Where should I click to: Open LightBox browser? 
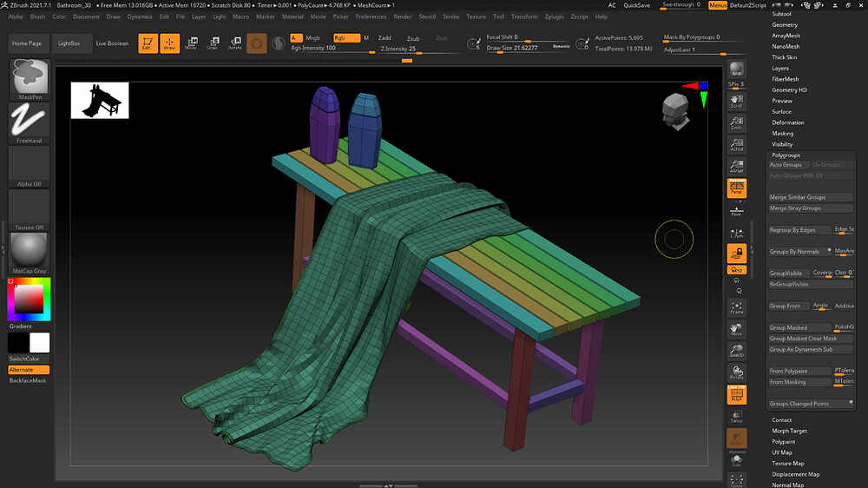pos(69,43)
